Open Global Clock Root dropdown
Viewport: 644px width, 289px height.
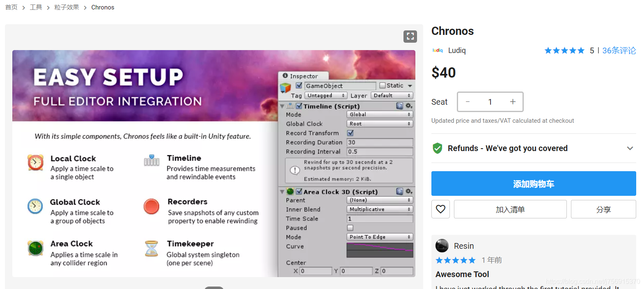pyautogui.click(x=380, y=124)
